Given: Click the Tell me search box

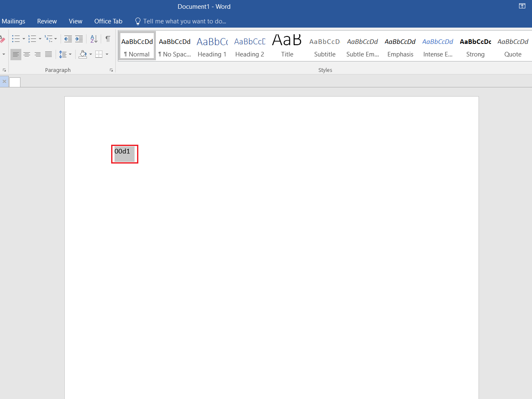Looking at the screenshot, I should (184, 21).
